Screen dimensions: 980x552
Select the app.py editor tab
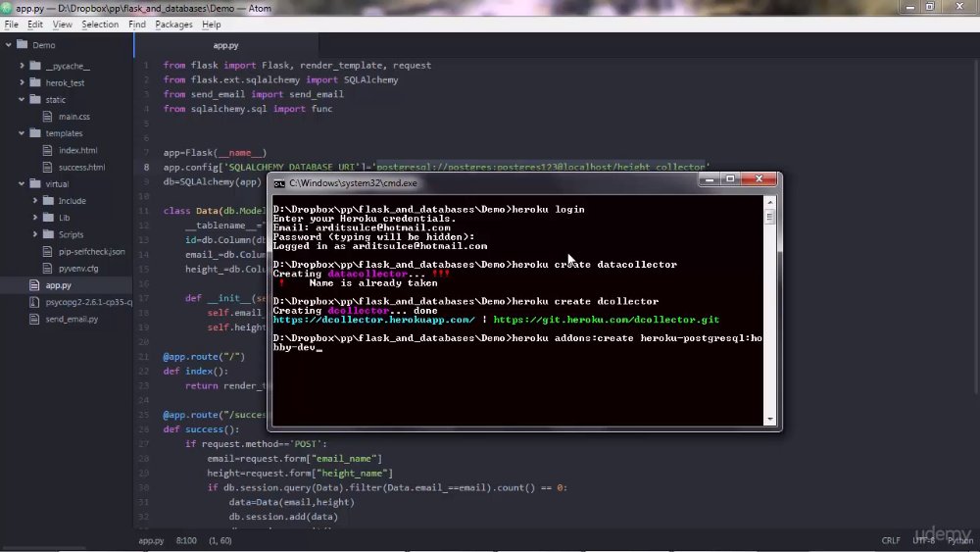point(226,46)
